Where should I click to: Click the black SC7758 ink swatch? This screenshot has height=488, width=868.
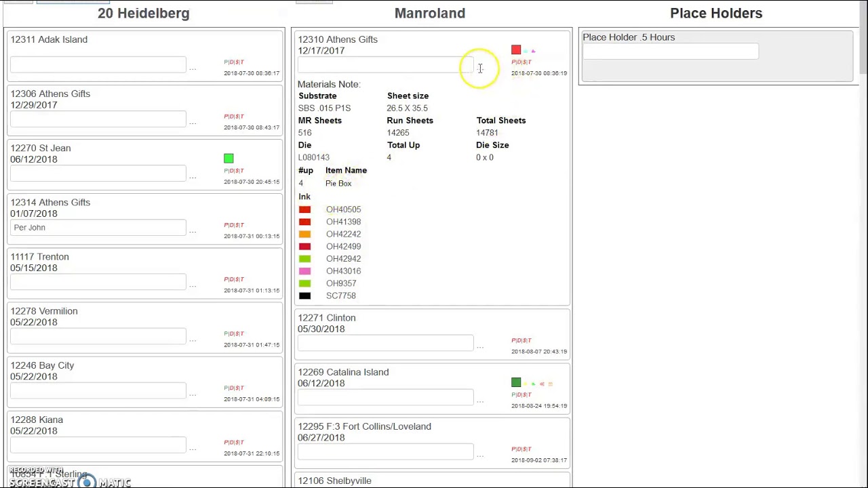point(304,296)
